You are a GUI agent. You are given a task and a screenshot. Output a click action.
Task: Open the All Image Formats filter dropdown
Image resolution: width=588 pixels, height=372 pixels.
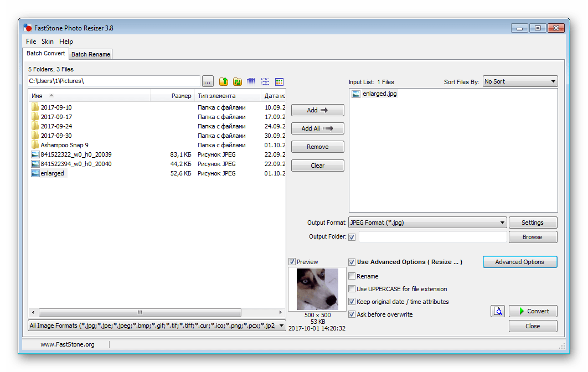157,325
